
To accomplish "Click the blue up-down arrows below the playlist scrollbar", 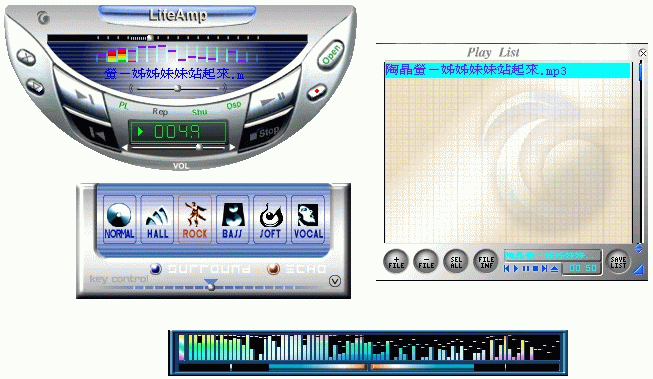I will pyautogui.click(x=638, y=249).
